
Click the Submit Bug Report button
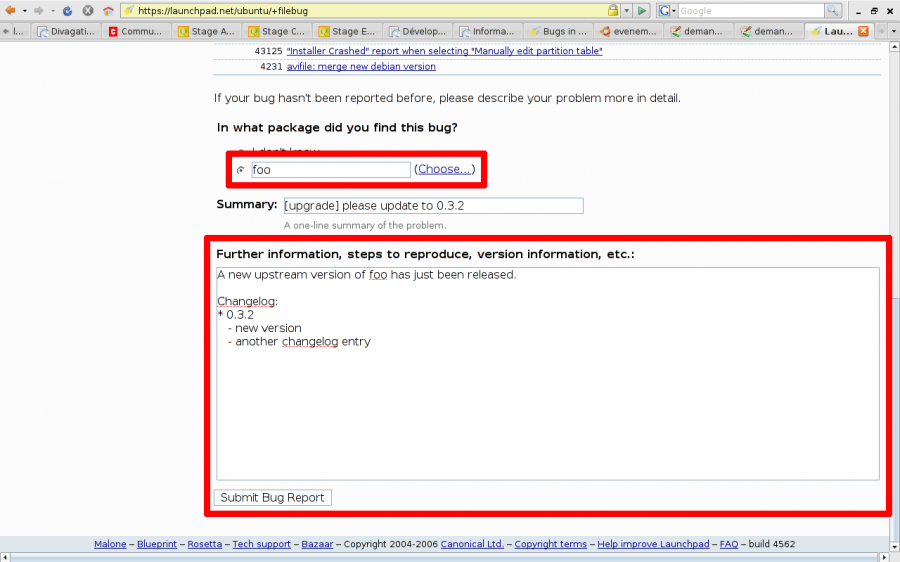click(x=273, y=498)
